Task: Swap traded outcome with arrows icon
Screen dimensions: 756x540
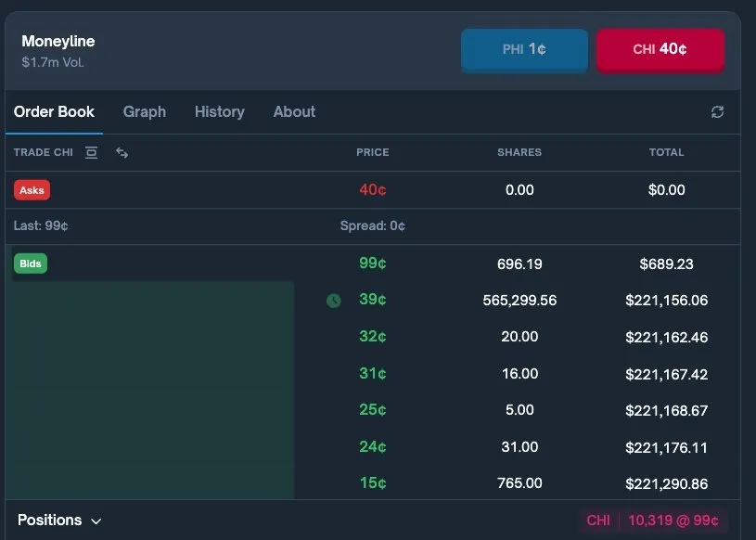Action: 122,153
